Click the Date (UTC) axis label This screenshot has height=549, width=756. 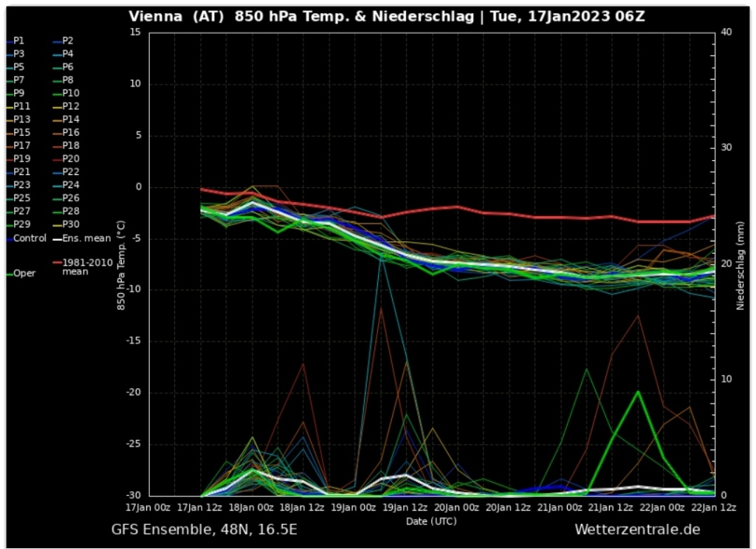point(430,521)
